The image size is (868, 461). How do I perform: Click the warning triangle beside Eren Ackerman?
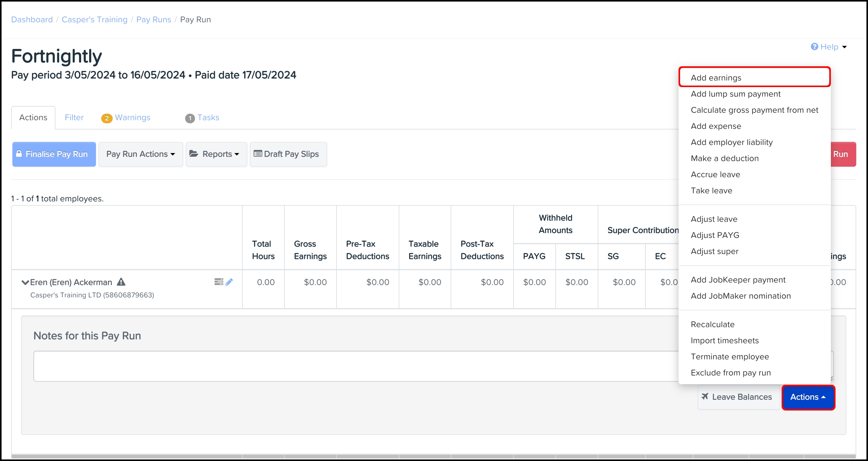click(121, 282)
